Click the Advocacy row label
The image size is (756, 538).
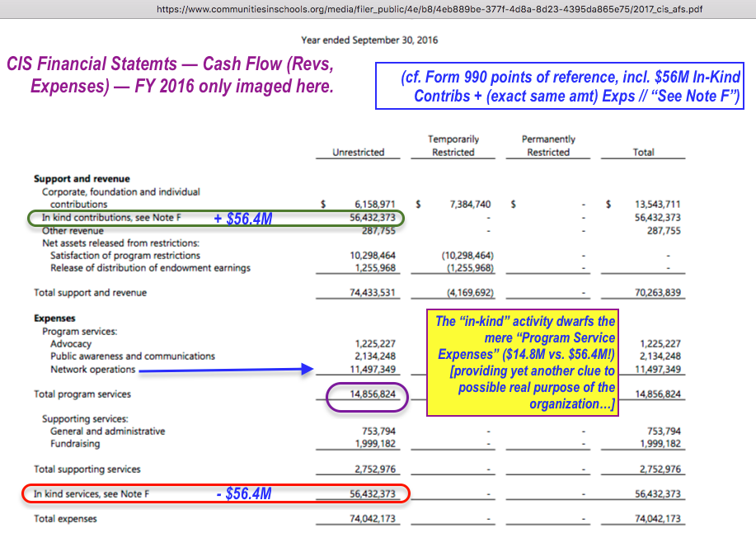[71, 343]
